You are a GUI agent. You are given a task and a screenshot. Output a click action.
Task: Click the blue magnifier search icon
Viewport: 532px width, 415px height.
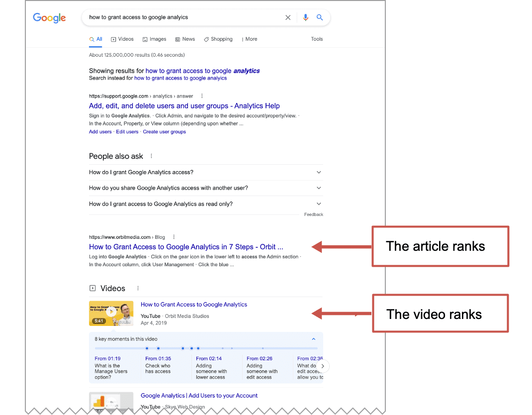point(320,17)
